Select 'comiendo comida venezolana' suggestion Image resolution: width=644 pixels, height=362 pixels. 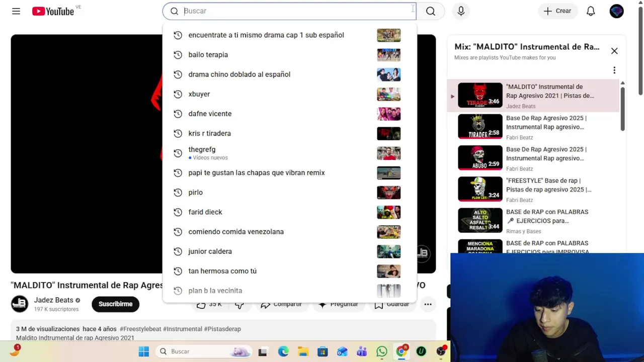pyautogui.click(x=289, y=231)
